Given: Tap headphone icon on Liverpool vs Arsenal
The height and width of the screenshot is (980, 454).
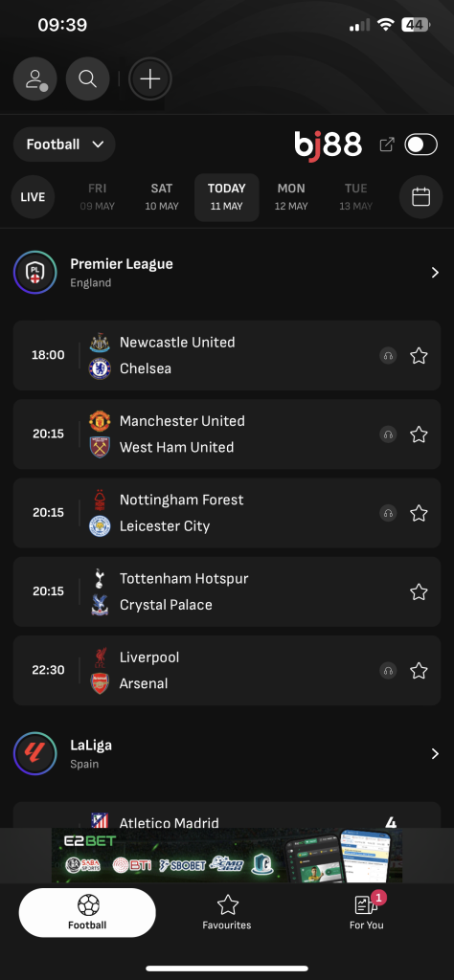Looking at the screenshot, I should [x=388, y=671].
